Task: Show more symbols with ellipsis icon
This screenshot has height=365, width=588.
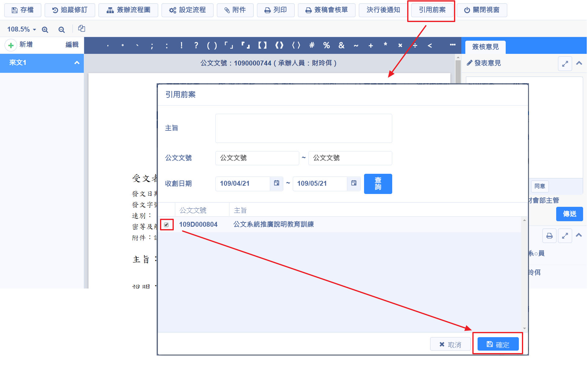Action: (x=452, y=45)
